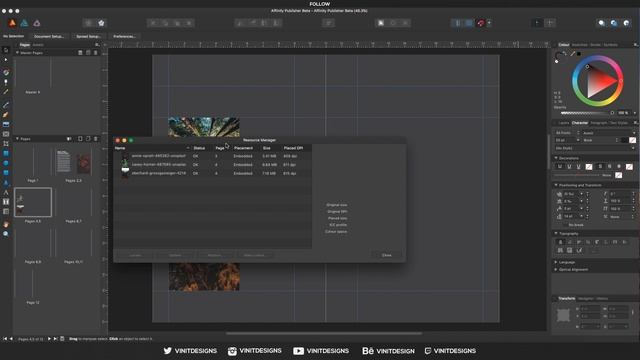Collapse the Typography section
This screenshot has height=360, width=640.
[556, 233]
